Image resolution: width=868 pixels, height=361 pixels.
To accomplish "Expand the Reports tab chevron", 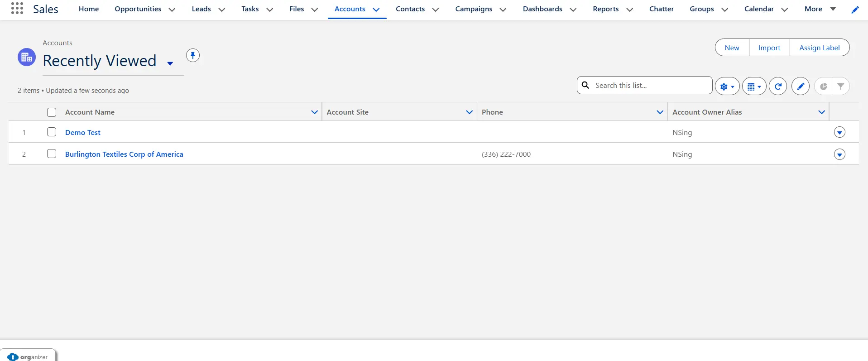I will click(x=630, y=10).
